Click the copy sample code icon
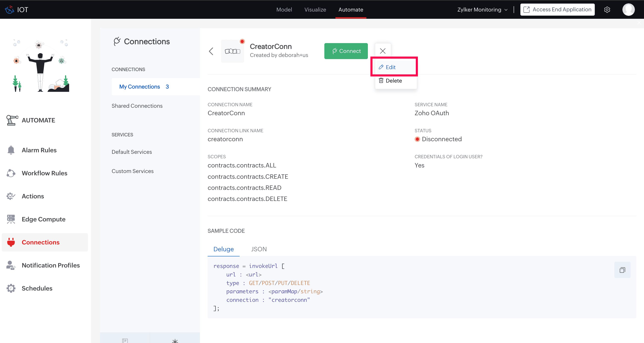Image resolution: width=644 pixels, height=343 pixels. pyautogui.click(x=622, y=270)
